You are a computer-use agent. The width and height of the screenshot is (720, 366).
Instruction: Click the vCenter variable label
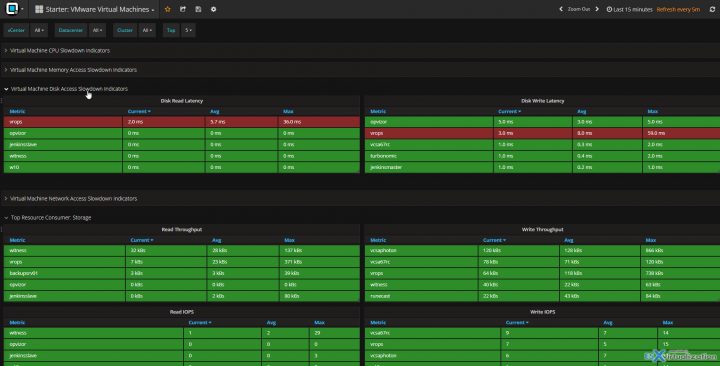16,30
